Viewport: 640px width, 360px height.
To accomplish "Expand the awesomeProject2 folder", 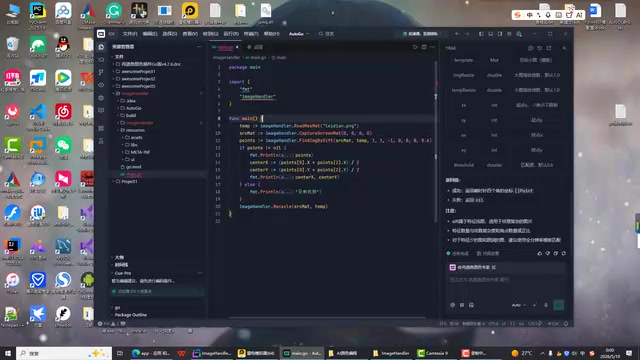I will coord(138,79).
